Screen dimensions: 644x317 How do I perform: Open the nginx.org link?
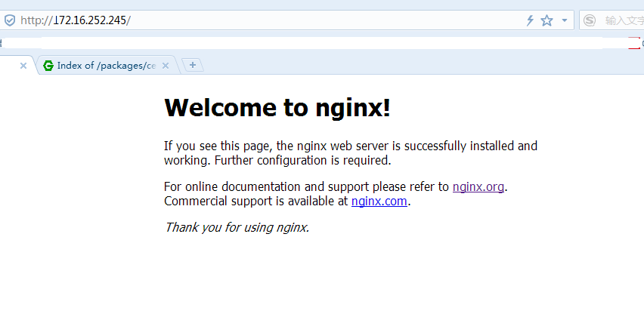(478, 187)
